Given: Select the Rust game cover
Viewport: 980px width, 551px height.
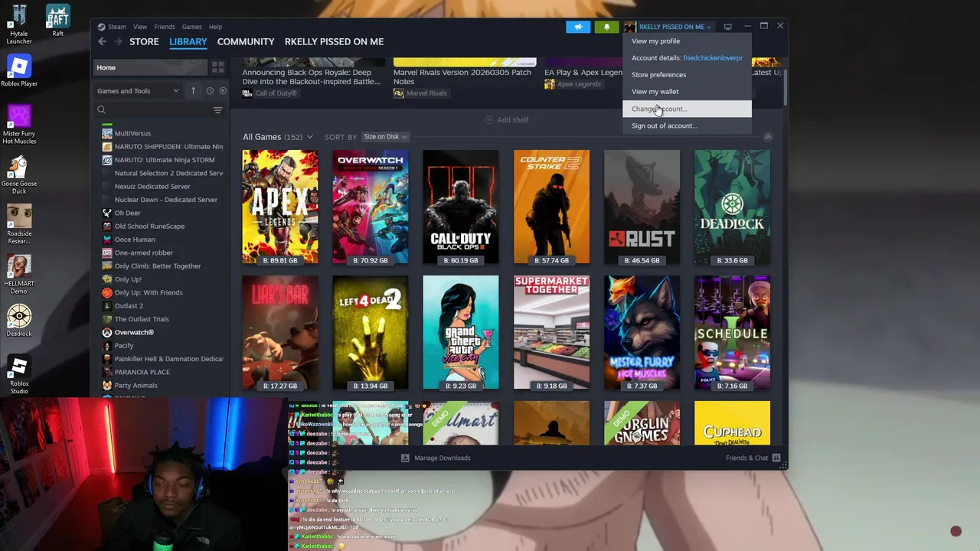Looking at the screenshot, I should point(642,207).
